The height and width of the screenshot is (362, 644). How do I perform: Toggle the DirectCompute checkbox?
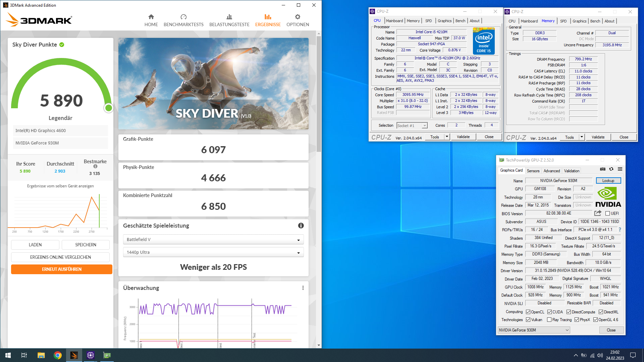[x=569, y=312]
